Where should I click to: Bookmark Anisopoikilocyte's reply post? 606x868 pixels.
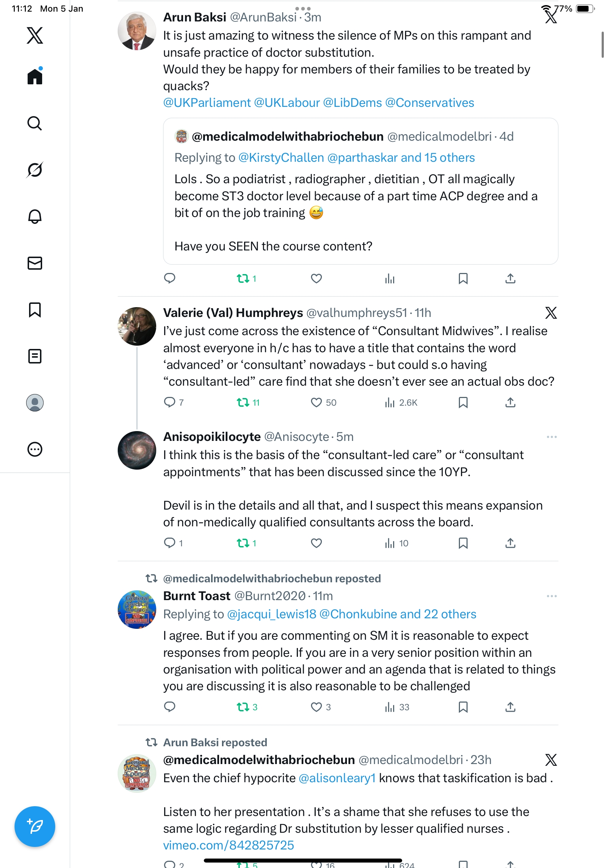click(463, 543)
